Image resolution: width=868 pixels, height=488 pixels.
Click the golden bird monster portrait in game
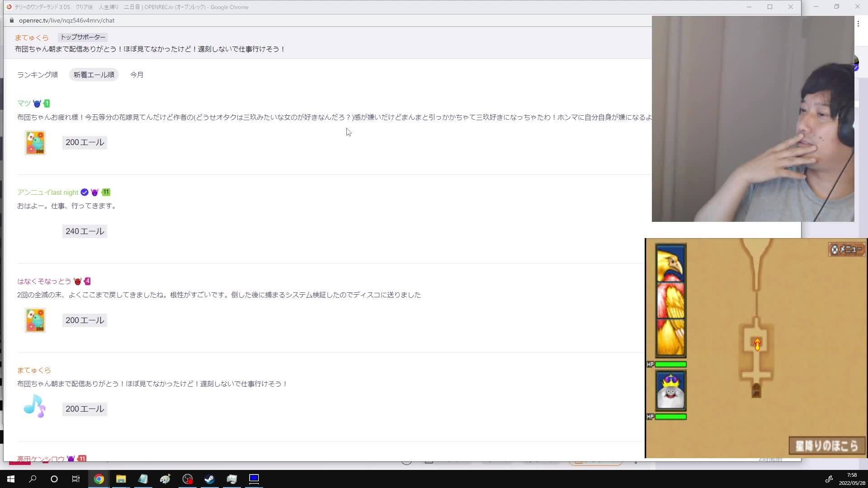[671, 301]
